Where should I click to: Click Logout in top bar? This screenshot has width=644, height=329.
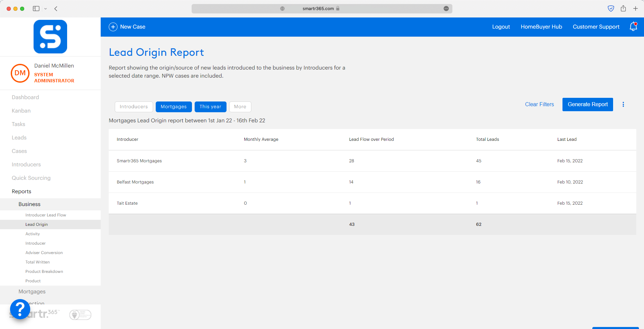point(501,27)
